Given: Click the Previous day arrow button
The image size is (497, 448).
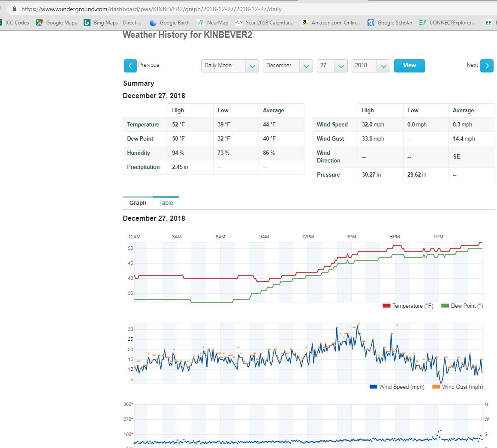Looking at the screenshot, I should pyautogui.click(x=130, y=66).
